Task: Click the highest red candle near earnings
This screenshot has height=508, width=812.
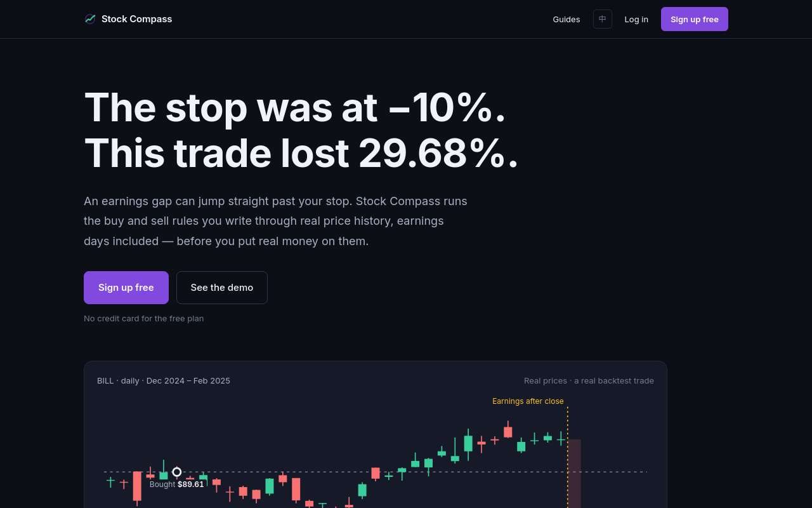Action: click(x=508, y=431)
